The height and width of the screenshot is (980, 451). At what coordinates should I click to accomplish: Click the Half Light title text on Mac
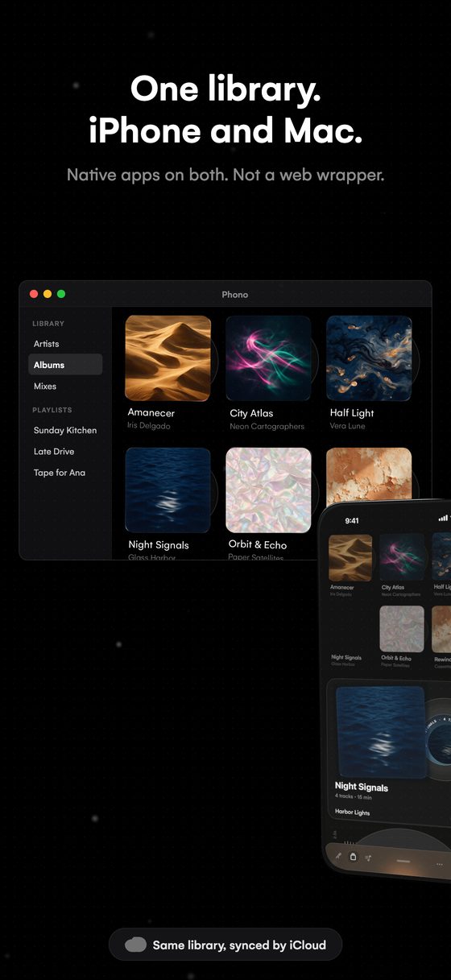point(352,413)
